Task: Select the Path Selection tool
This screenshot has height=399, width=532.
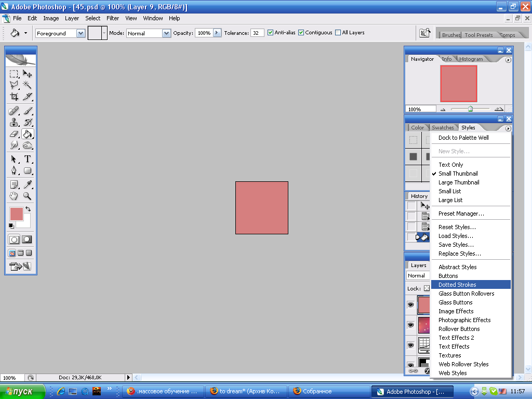Action: (x=14, y=159)
